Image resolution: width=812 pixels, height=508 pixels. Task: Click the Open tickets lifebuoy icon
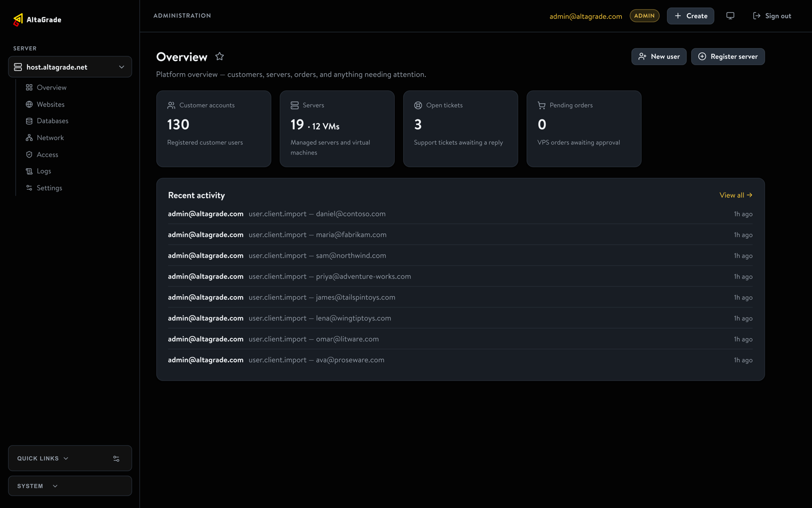click(418, 105)
